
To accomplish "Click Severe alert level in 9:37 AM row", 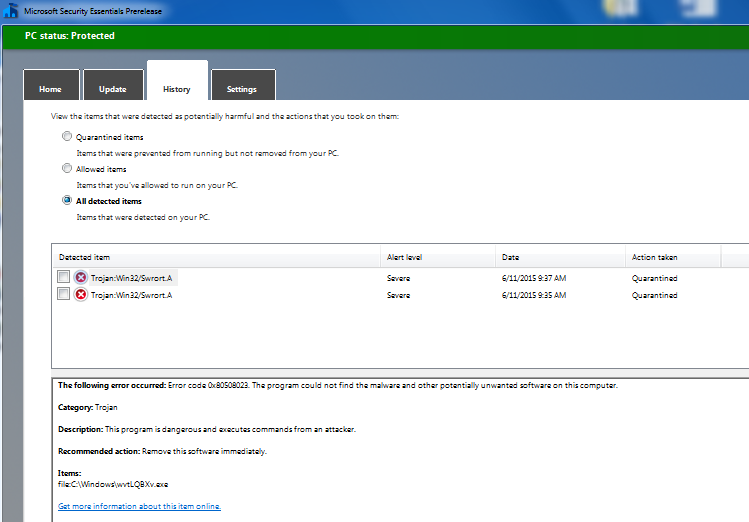I will coord(398,278).
